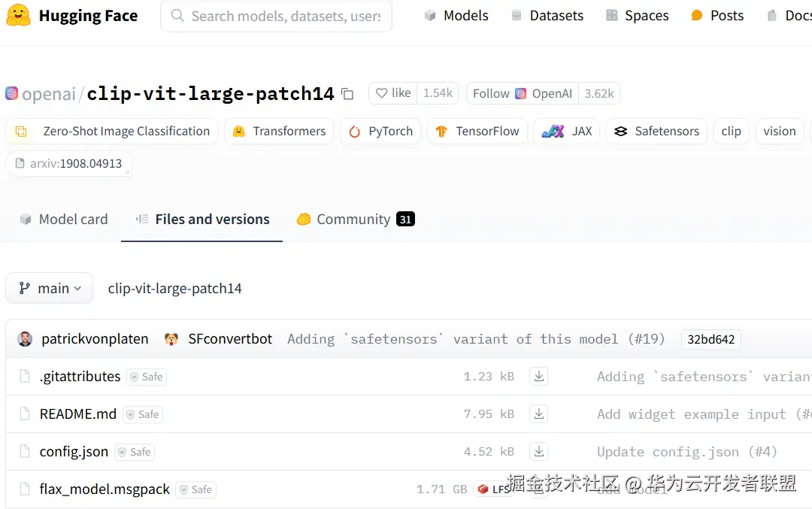Click the .gitattributes file icon
This screenshot has height=509, width=812.
[x=24, y=377]
